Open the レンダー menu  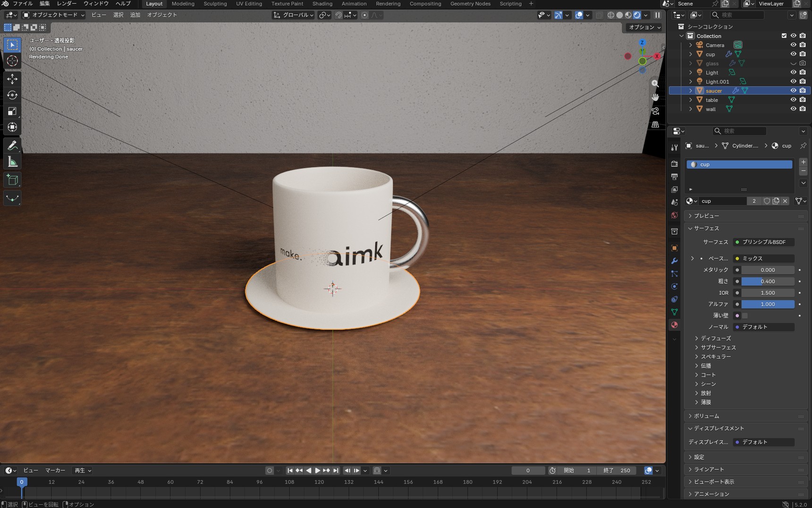click(x=67, y=4)
